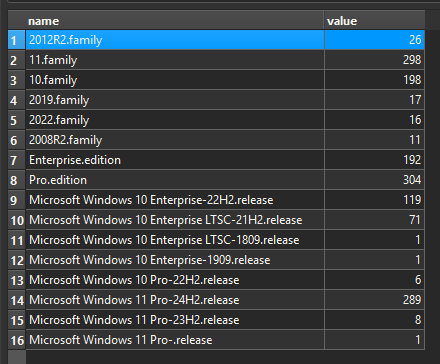Select the '10.family' cell
Screen dimensions: 440x364
[175, 80]
